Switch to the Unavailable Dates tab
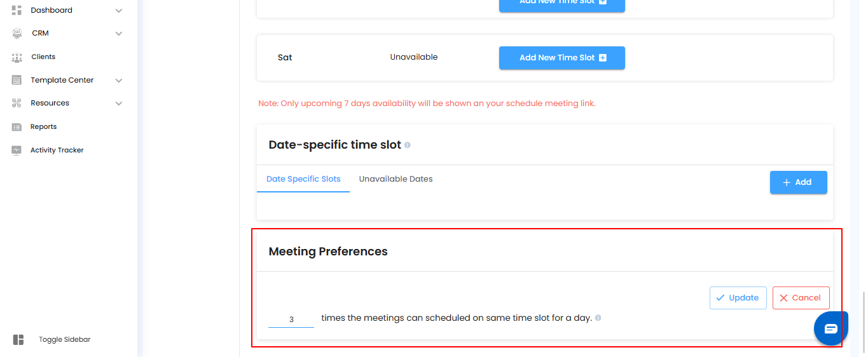Screen dimensions: 868x357 tap(396, 179)
